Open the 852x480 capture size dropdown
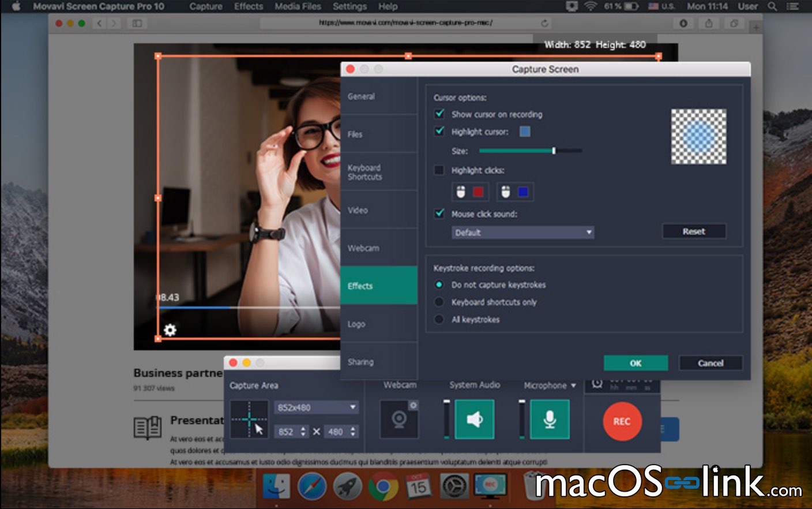 point(316,407)
